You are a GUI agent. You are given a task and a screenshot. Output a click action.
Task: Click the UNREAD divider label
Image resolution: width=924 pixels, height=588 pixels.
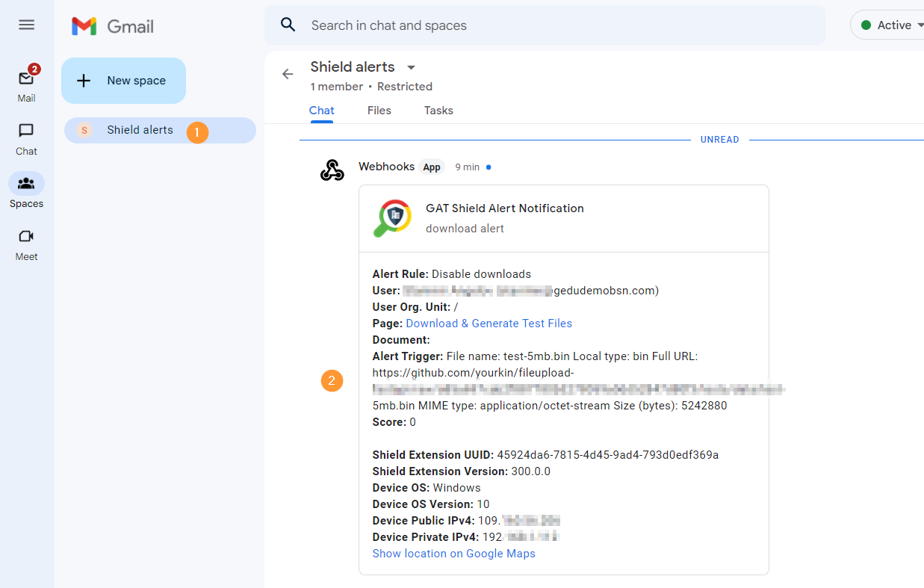pos(720,140)
